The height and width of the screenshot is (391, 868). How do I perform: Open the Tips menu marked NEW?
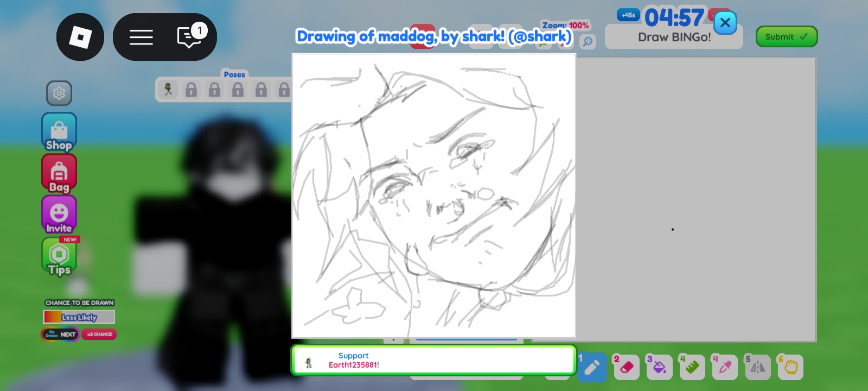tap(59, 256)
